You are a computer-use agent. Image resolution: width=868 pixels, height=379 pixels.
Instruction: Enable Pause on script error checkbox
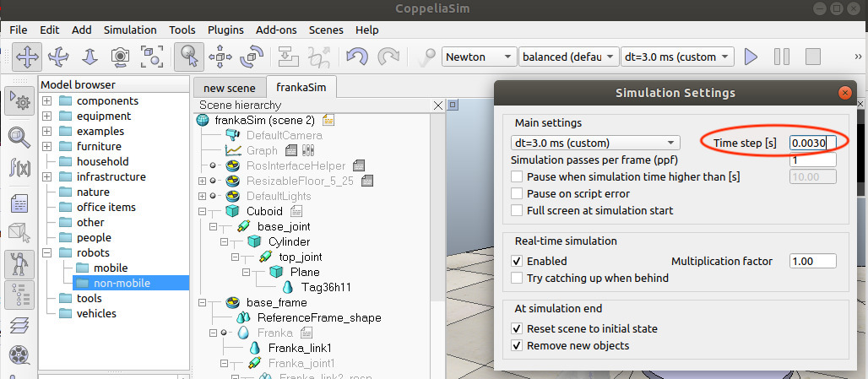517,193
